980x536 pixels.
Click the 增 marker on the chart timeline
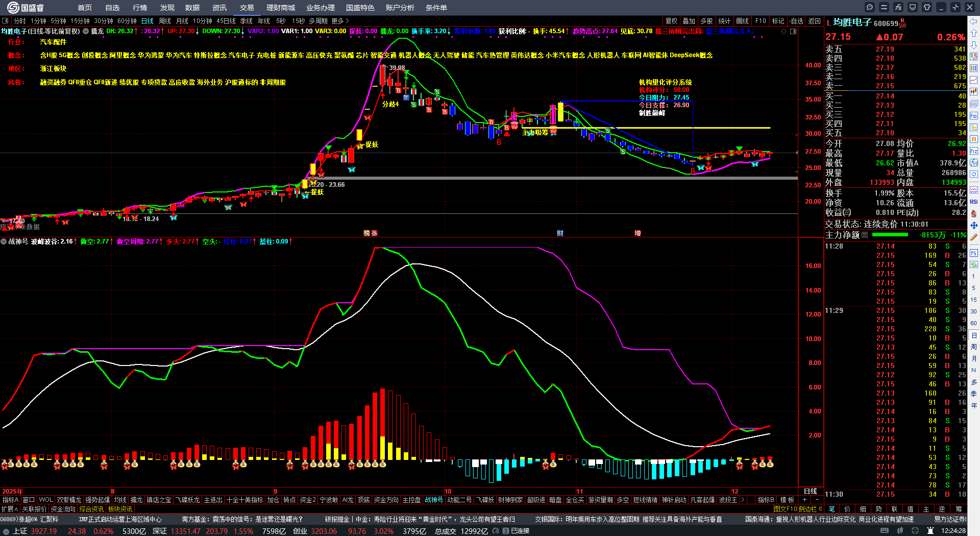(x=638, y=233)
